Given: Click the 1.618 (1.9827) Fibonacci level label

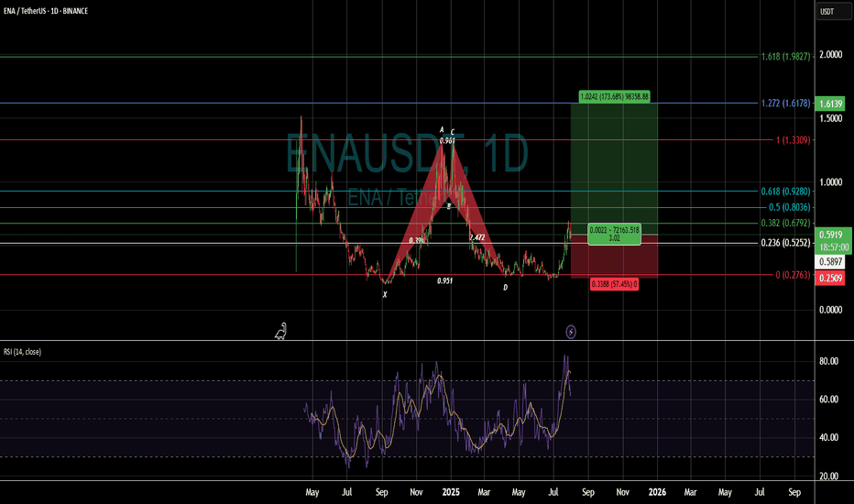Looking at the screenshot, I should (x=785, y=56).
